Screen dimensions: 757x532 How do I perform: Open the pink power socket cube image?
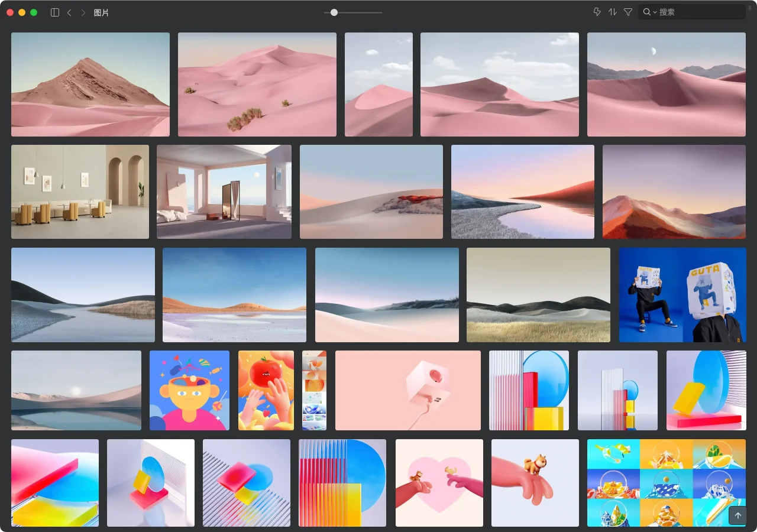tap(408, 391)
